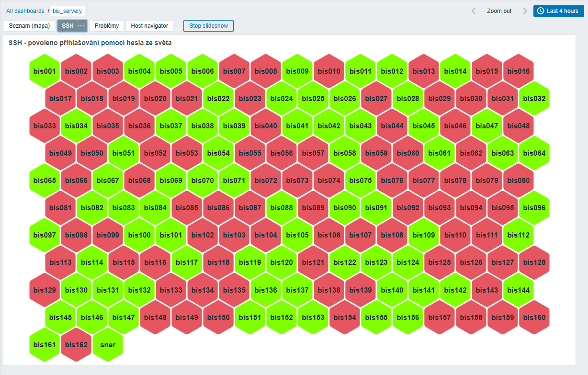Open the red bis129 host cell
The width and height of the screenshot is (588, 375).
tap(45, 290)
